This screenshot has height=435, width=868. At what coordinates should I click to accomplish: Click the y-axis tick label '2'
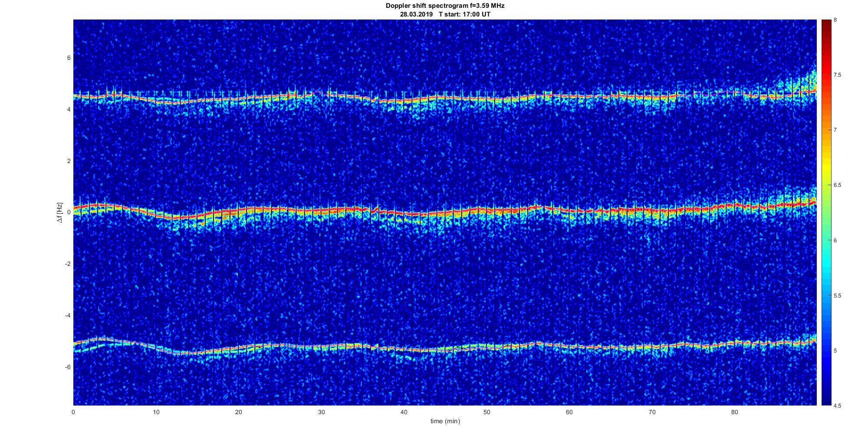tap(69, 161)
